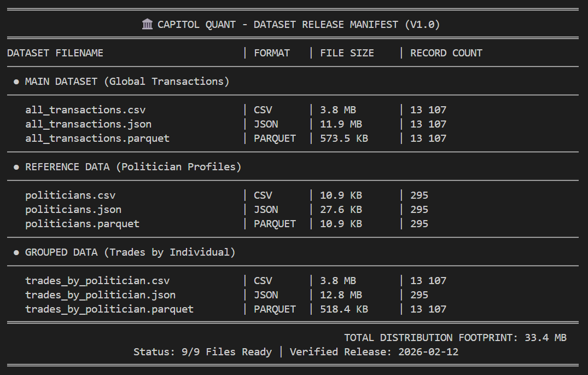Select the JSON format label for trades_by_politician.json
The height and width of the screenshot is (375, 588).
point(266,295)
